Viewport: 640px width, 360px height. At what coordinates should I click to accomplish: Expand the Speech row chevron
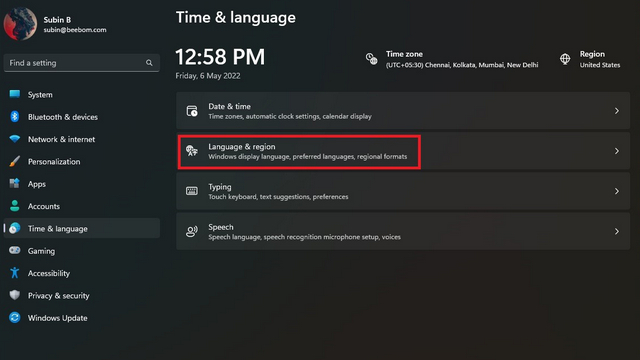617,231
